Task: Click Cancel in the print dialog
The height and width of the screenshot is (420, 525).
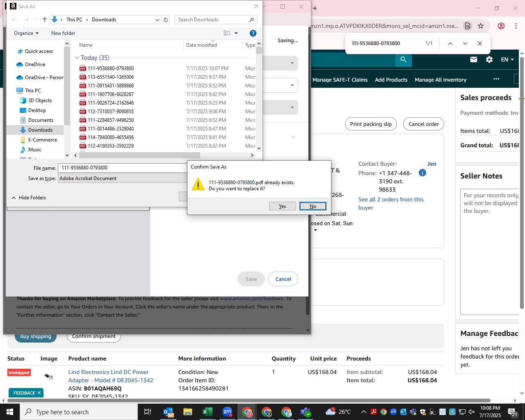Action: tap(283, 279)
